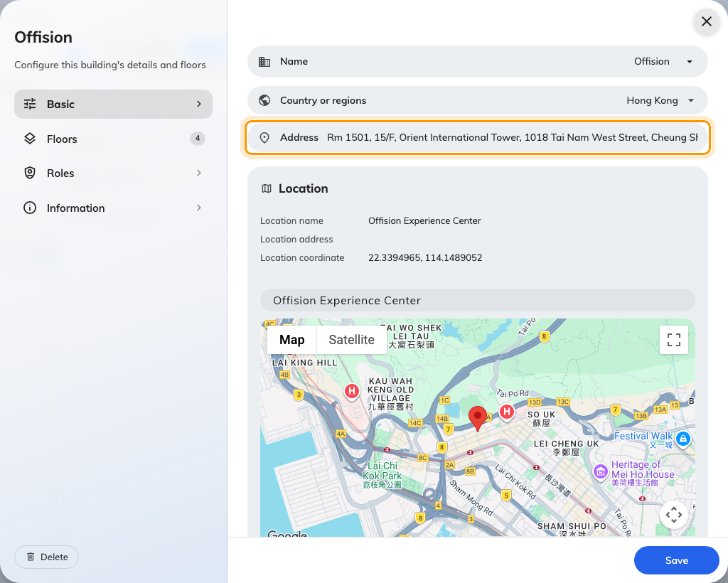Expand the Basic row chevron
Image resolution: width=728 pixels, height=583 pixels.
point(199,104)
